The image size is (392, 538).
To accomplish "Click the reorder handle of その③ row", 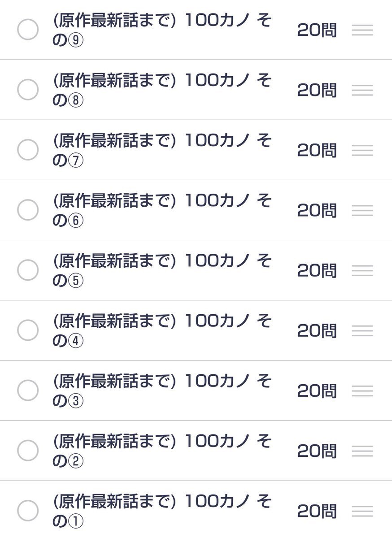I will 362,390.
